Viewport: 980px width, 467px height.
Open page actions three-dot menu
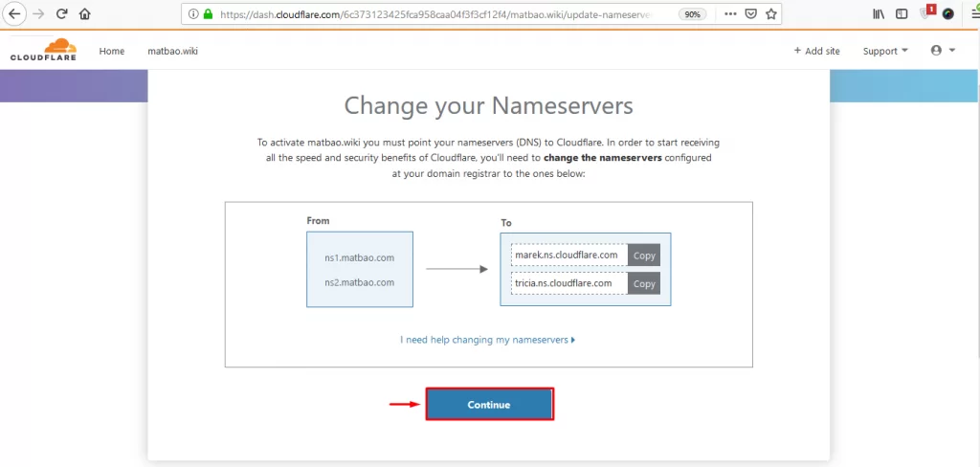730,13
